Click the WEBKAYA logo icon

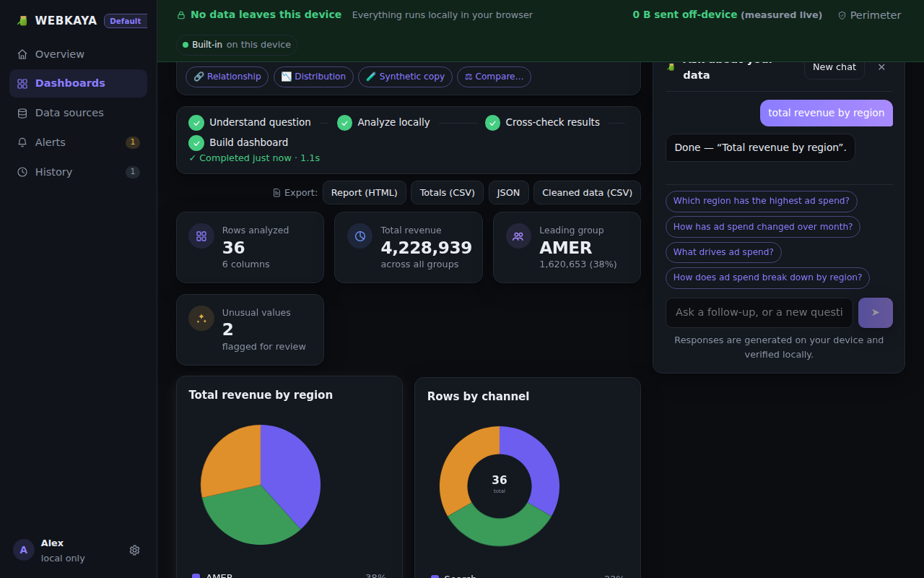pyautogui.click(x=22, y=21)
